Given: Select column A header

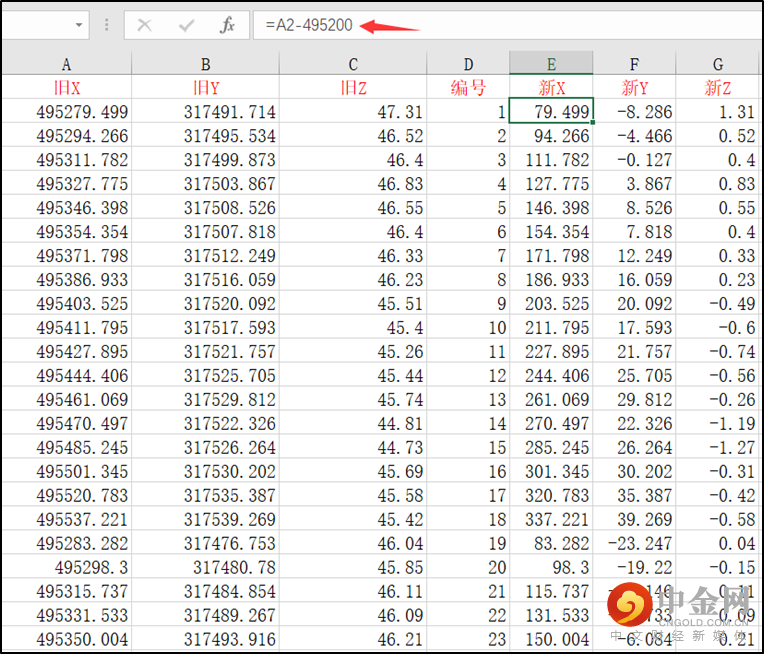Looking at the screenshot, I should tap(66, 64).
